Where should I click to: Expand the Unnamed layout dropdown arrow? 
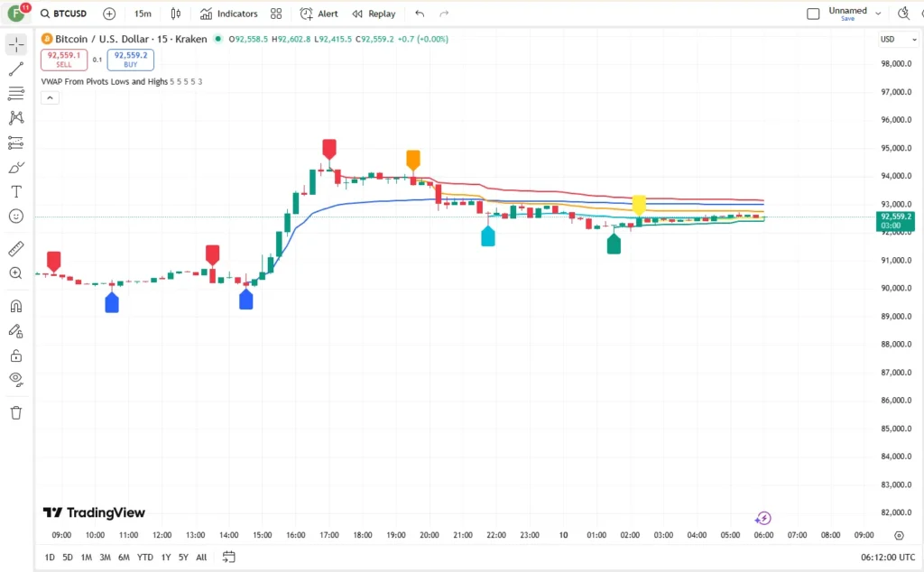878,13
